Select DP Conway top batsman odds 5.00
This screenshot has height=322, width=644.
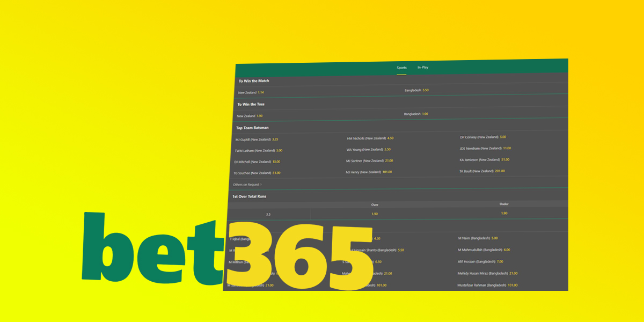coord(483,137)
